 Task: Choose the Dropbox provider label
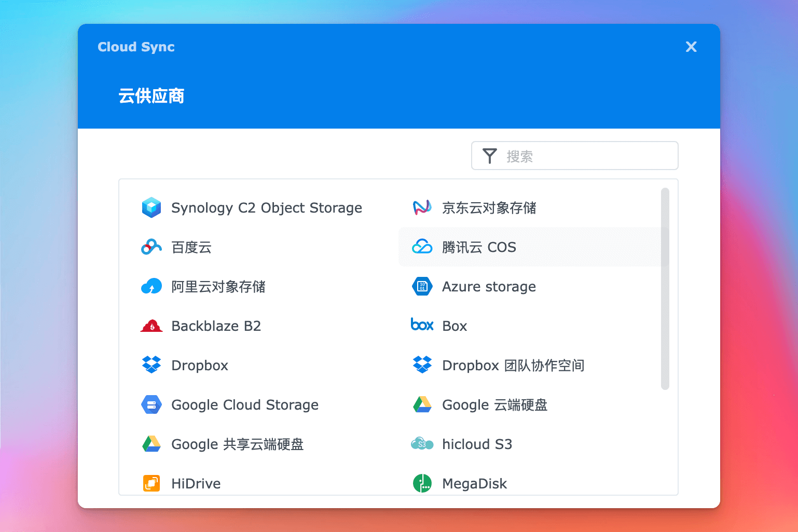tap(200, 366)
